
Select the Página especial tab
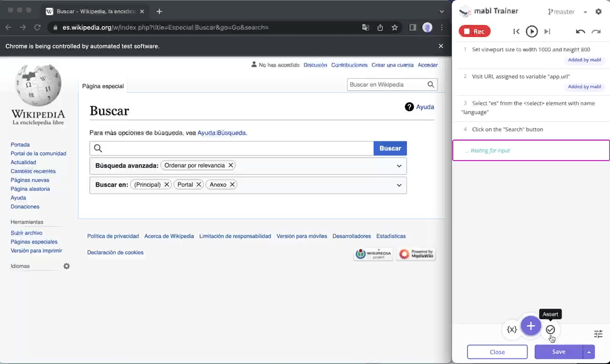[x=103, y=86]
